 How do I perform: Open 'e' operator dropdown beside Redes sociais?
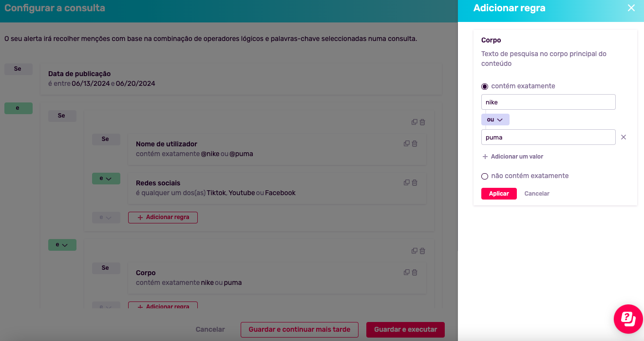click(x=106, y=179)
